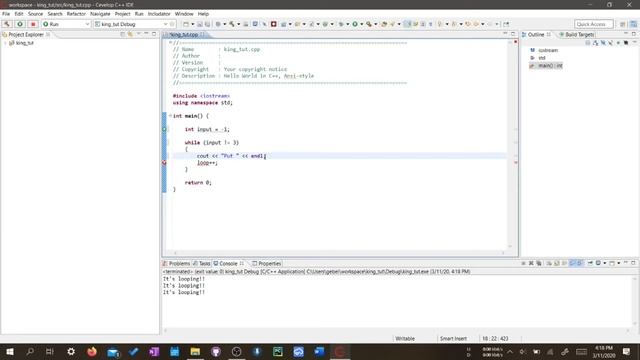Open the Window menu
The image size is (640, 360).
(x=184, y=14)
